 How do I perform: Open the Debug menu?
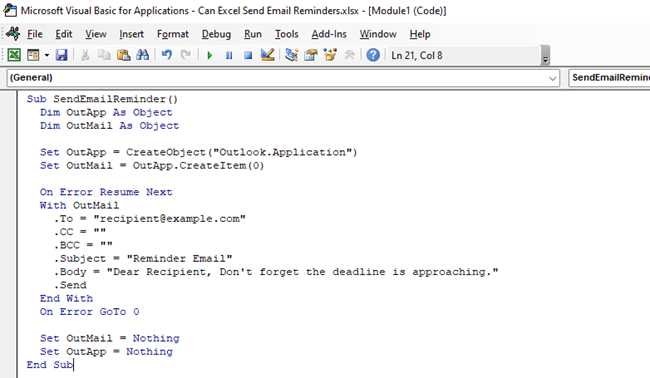(216, 34)
